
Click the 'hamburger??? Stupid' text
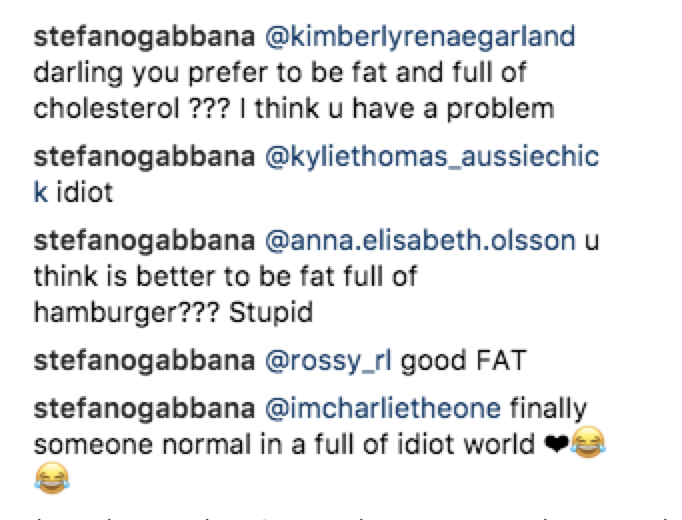174,313
